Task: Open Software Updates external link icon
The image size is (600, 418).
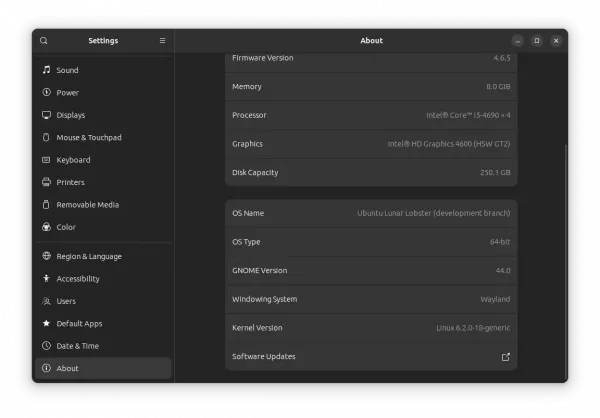Action: click(x=505, y=357)
